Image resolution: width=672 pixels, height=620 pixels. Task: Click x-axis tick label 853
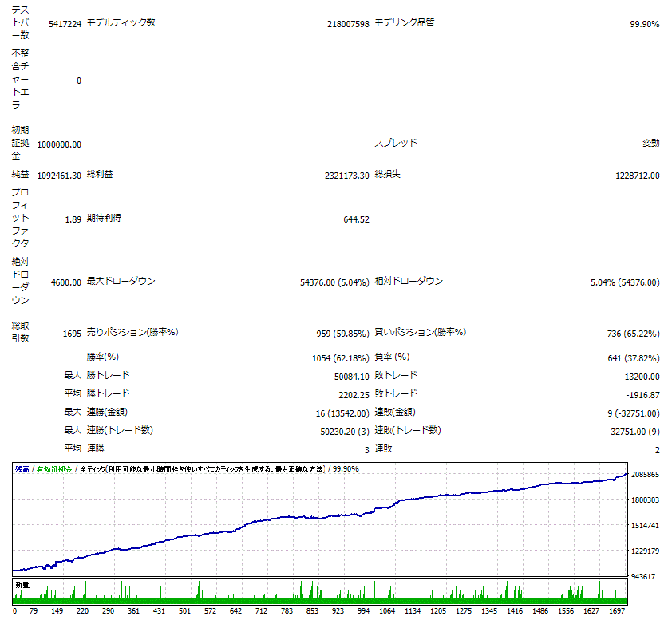(x=312, y=611)
